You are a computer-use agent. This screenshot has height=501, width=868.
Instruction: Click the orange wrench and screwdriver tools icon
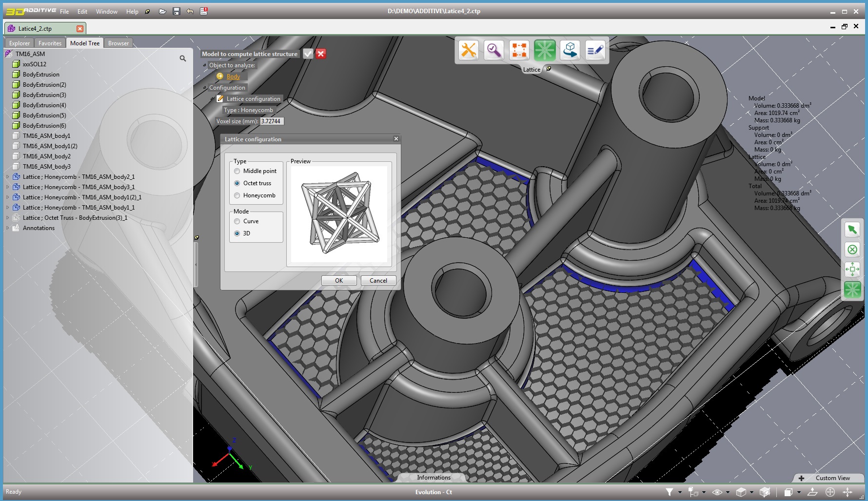coord(469,50)
